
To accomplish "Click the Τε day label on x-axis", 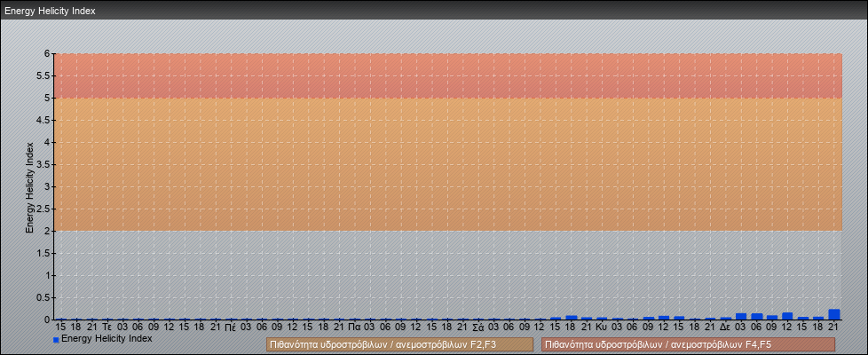I will (107, 327).
